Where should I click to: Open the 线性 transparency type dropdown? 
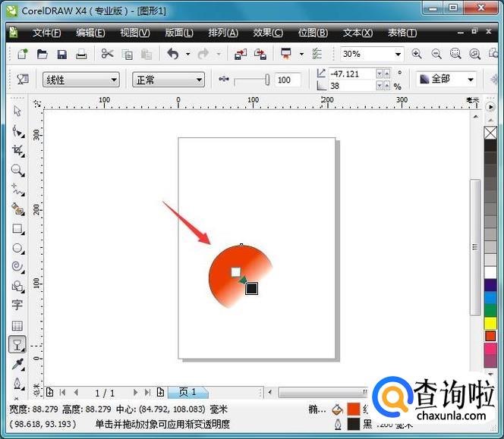[x=81, y=80]
